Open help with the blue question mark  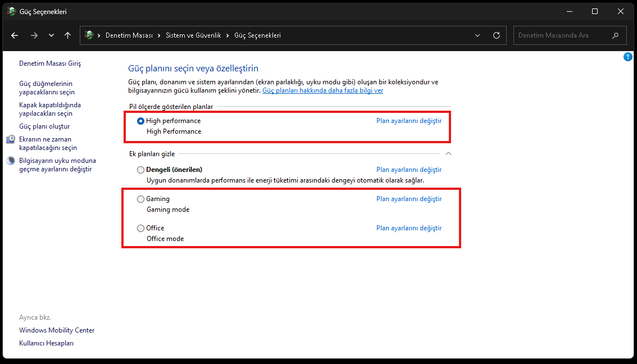tap(627, 57)
